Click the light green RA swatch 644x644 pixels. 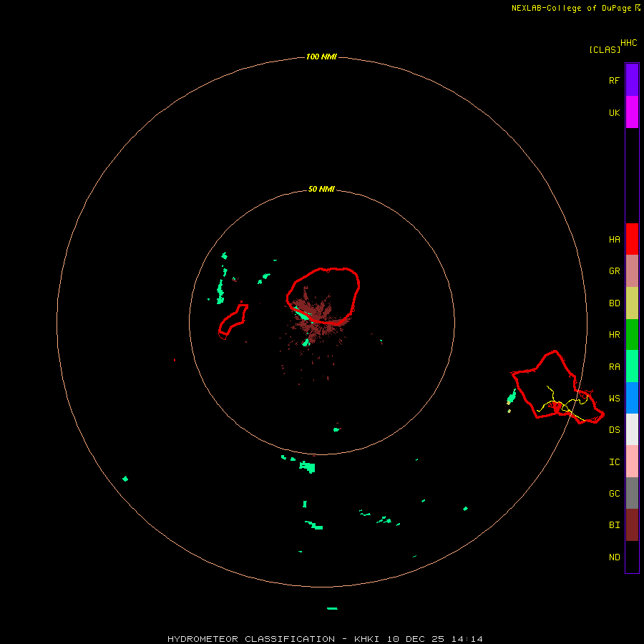tap(632, 366)
